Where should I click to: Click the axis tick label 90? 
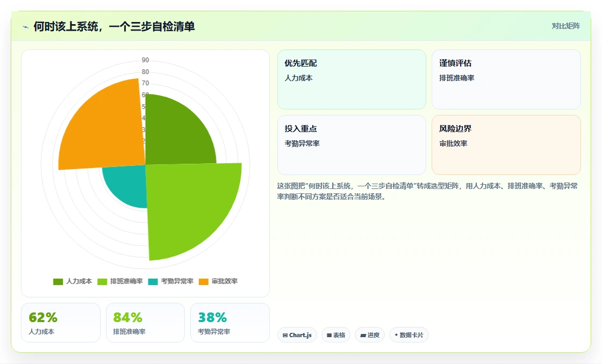pyautogui.click(x=145, y=60)
